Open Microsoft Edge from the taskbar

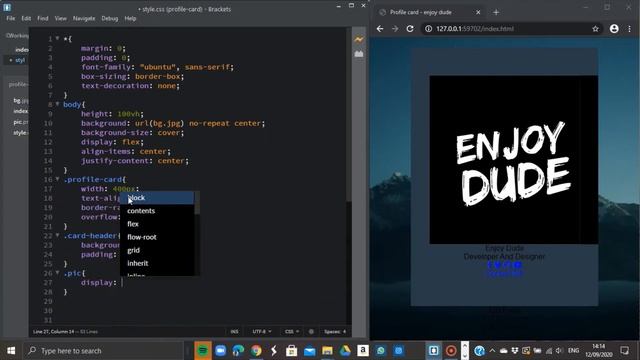tap(238, 351)
